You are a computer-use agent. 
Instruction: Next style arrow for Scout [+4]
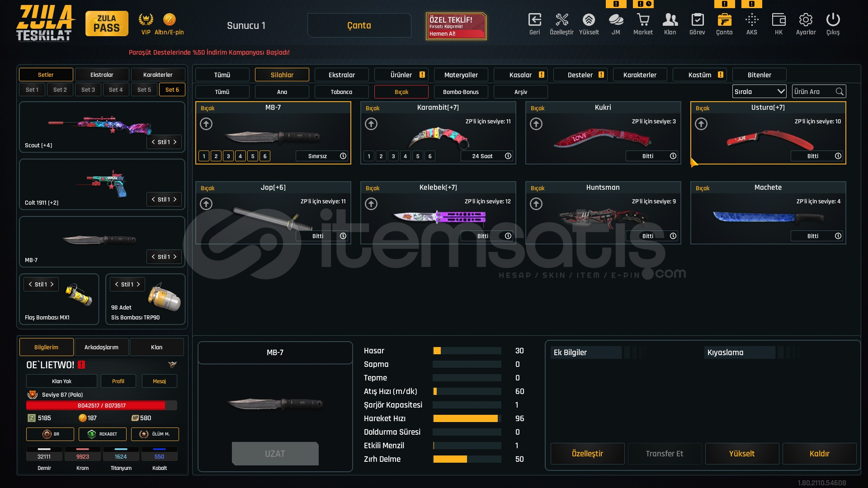tap(175, 142)
